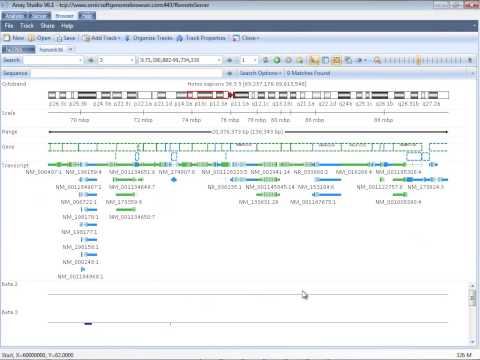Screen dimensions: 480x360
Task: Click the Beta.3 track label
Action: [10, 312]
